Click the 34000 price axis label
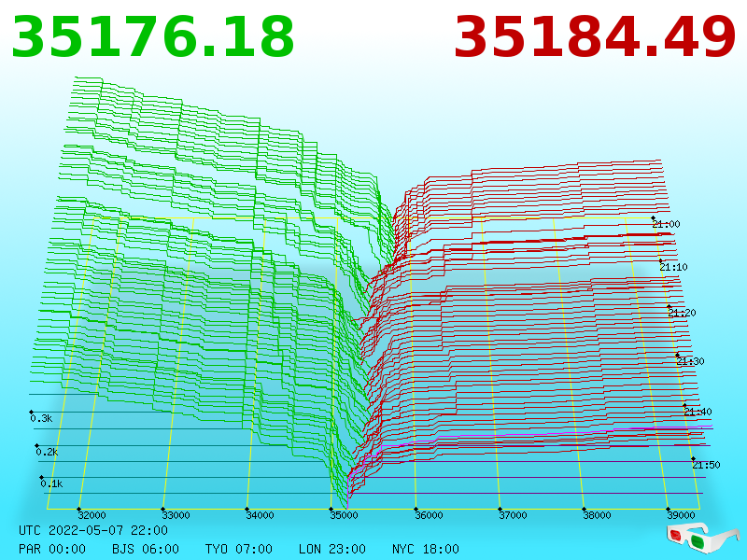The image size is (747, 560). pos(261,515)
